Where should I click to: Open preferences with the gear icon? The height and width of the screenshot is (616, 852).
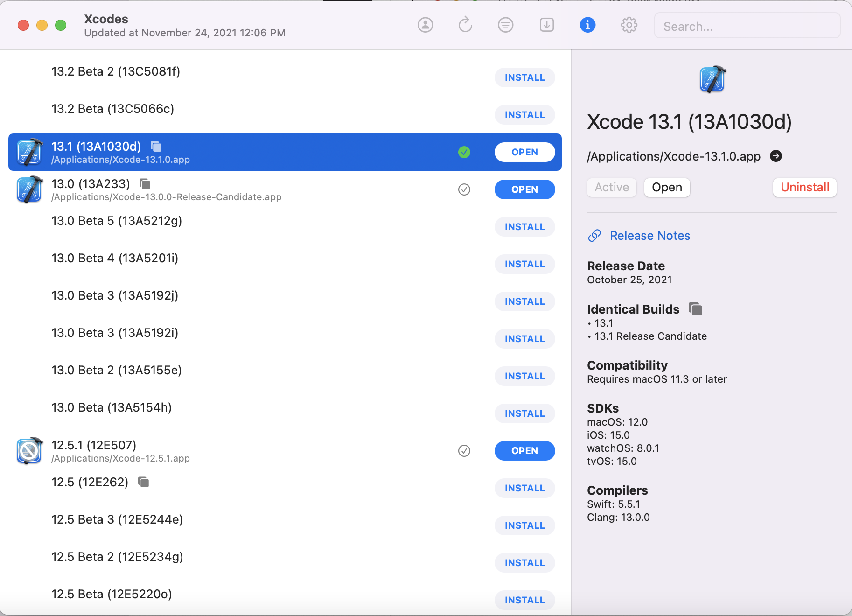pos(629,25)
